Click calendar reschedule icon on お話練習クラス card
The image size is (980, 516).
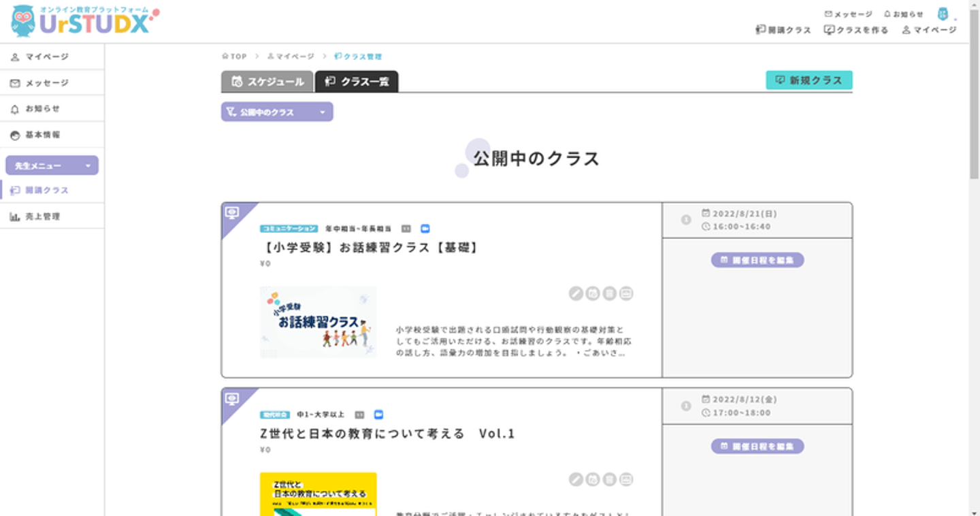[593, 293]
